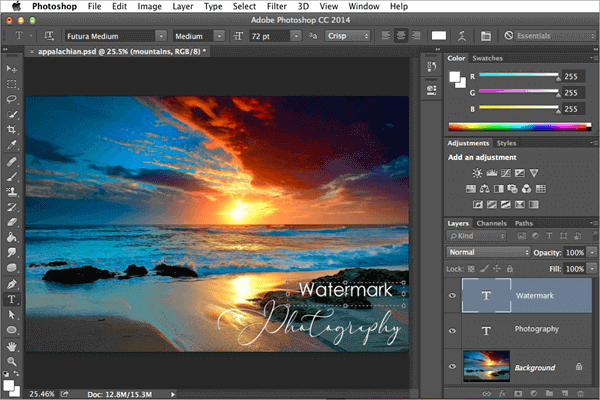This screenshot has height=400, width=600.
Task: Switch to the Channels tab
Action: tap(491, 223)
